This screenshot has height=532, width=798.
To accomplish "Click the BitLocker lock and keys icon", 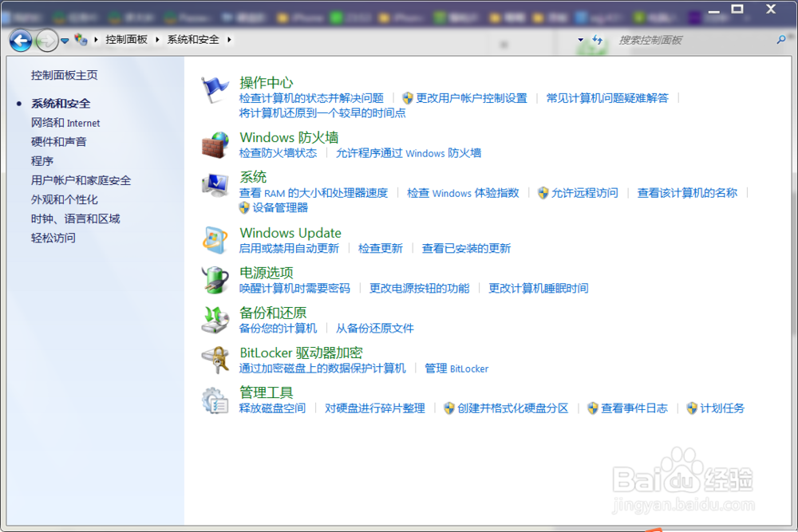I will (x=215, y=360).
